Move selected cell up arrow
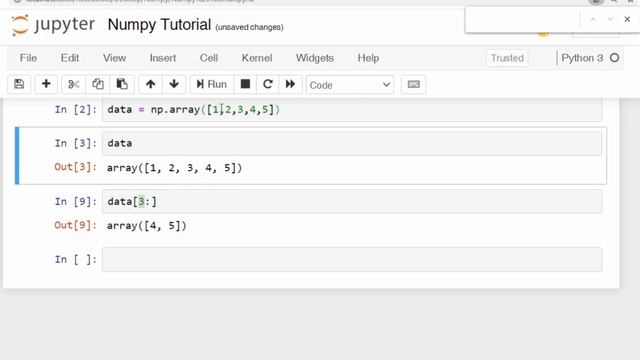 coord(150,84)
